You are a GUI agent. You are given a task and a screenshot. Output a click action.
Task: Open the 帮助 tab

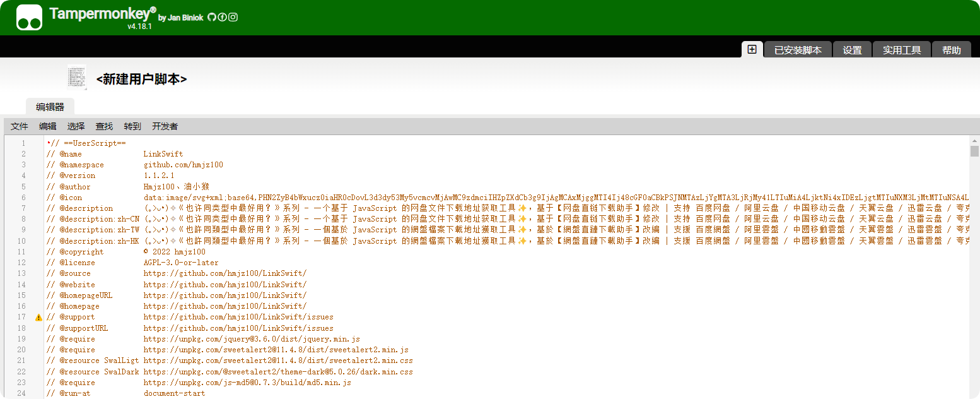[x=952, y=50]
